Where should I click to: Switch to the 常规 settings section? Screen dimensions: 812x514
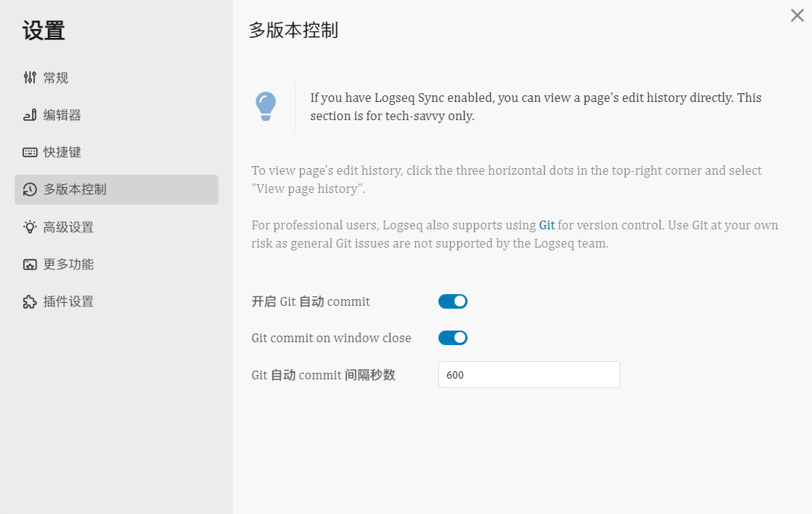[x=55, y=77]
